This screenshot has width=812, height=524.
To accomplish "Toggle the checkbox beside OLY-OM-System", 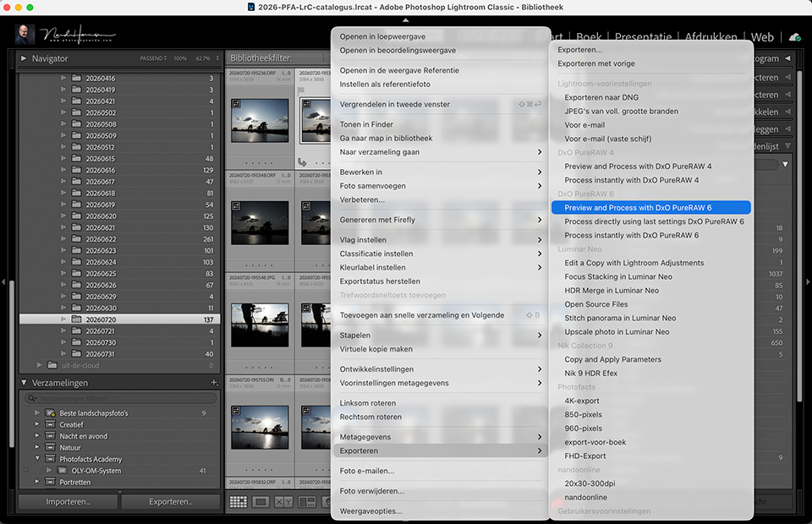I will tap(25, 470).
